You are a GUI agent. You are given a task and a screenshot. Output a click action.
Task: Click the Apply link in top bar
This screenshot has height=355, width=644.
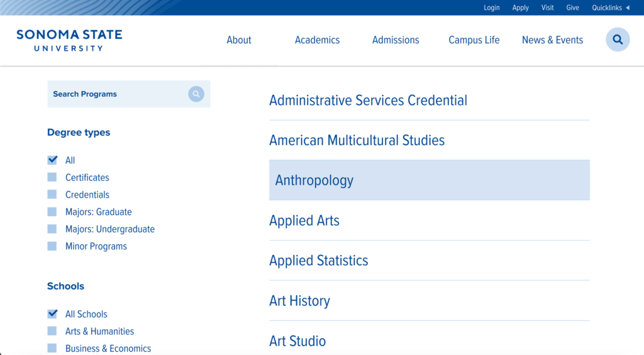520,8
